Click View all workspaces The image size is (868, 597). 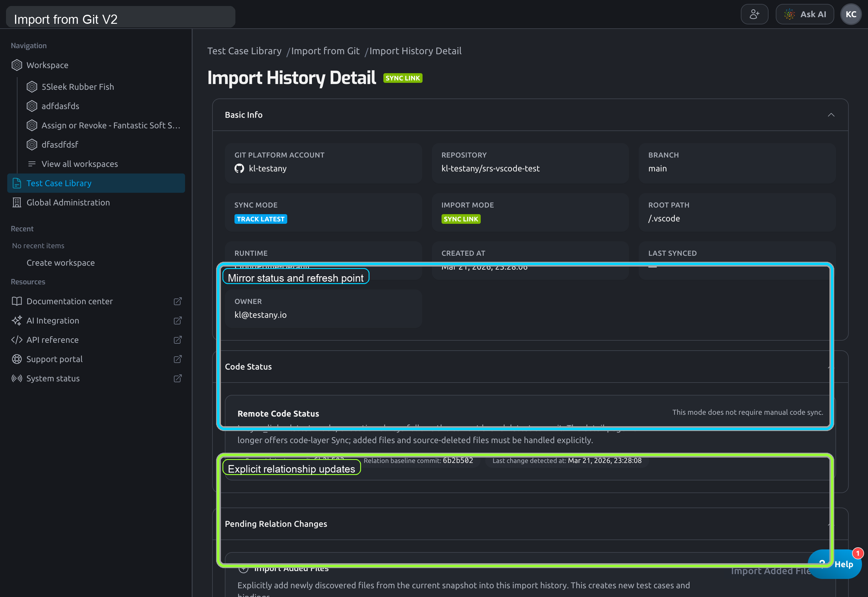click(x=79, y=164)
